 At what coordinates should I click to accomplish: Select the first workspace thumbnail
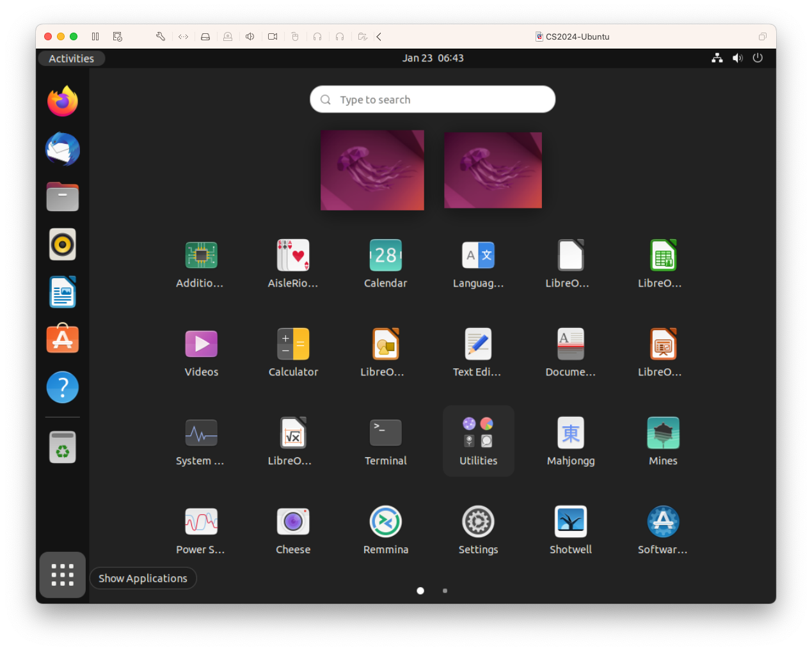(x=372, y=170)
